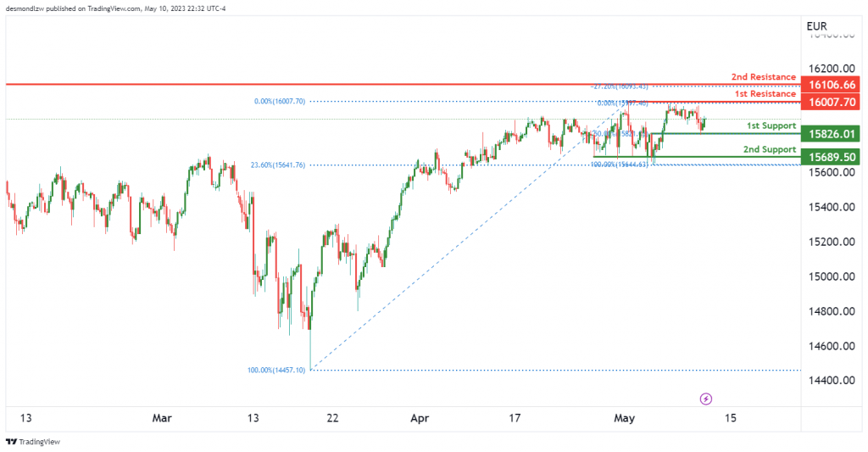Click the 16106.66 red price tag
This screenshot has height=452, width=868.
pyautogui.click(x=831, y=85)
